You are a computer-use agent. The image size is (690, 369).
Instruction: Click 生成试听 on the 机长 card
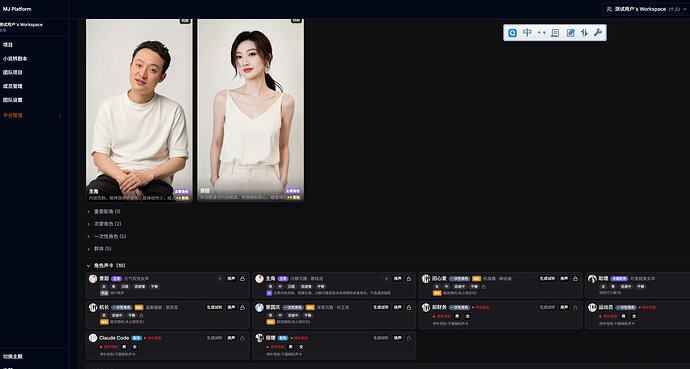[214, 308]
